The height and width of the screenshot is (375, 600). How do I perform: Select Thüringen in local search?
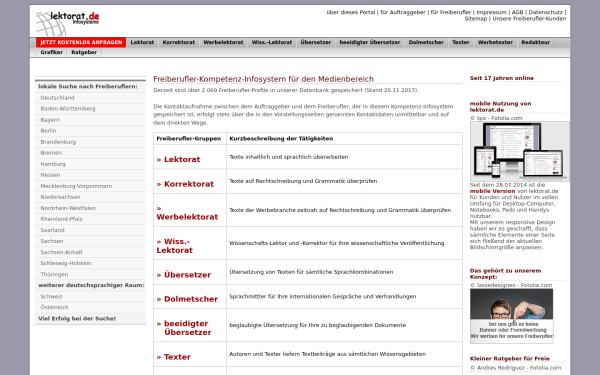(x=90, y=274)
